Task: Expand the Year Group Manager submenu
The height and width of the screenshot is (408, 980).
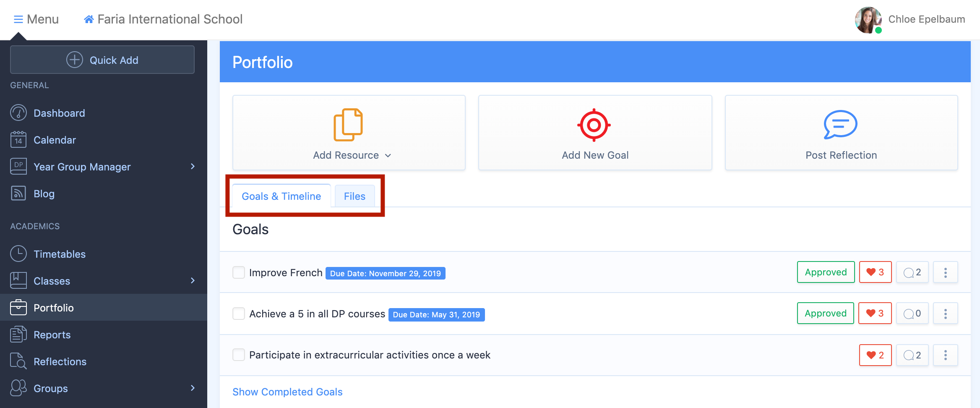Action: (193, 167)
